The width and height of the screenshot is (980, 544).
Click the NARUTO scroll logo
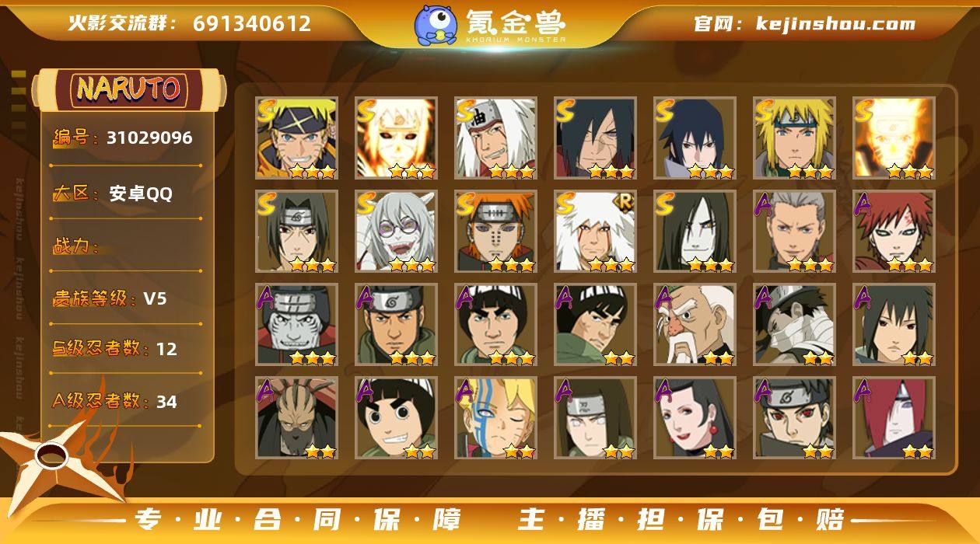pos(128,89)
